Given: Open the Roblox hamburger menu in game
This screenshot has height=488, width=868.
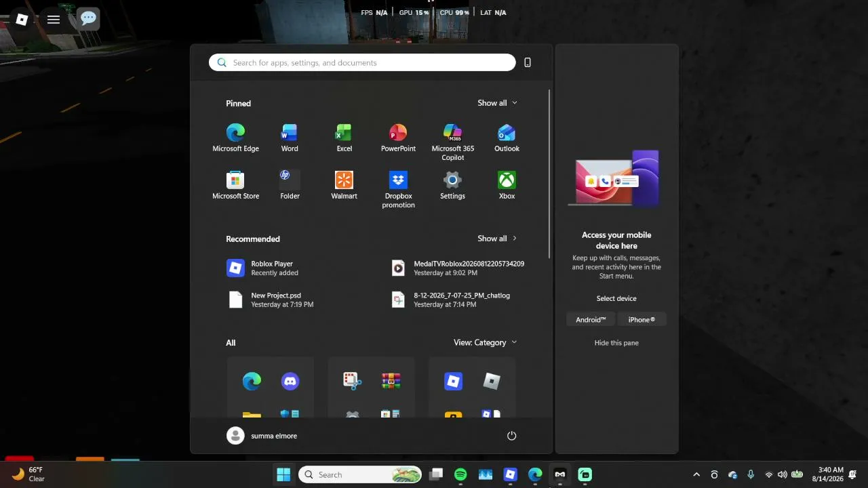Looking at the screenshot, I should tap(54, 20).
